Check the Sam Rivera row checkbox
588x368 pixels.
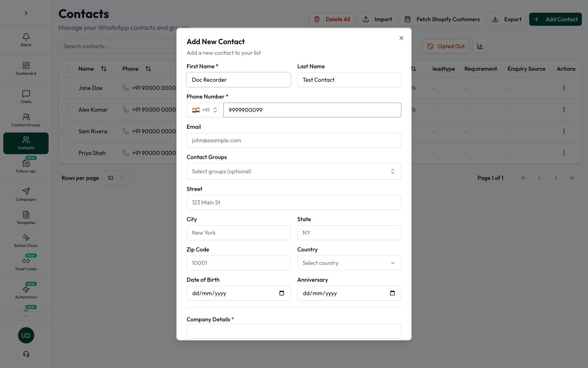point(65,131)
